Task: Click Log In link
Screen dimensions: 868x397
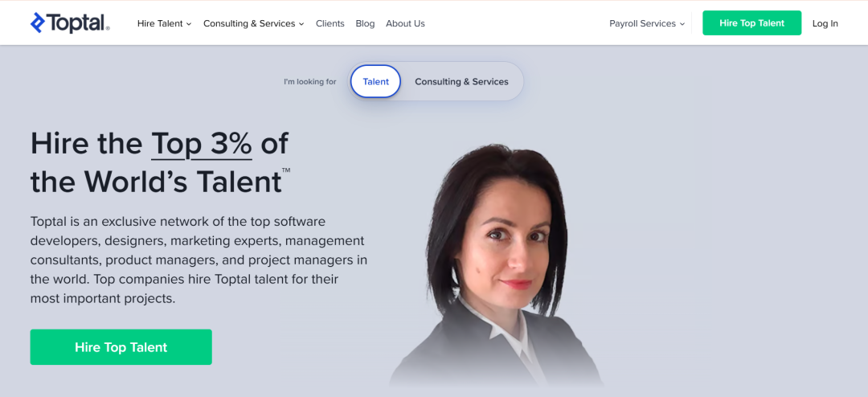Action: (825, 23)
